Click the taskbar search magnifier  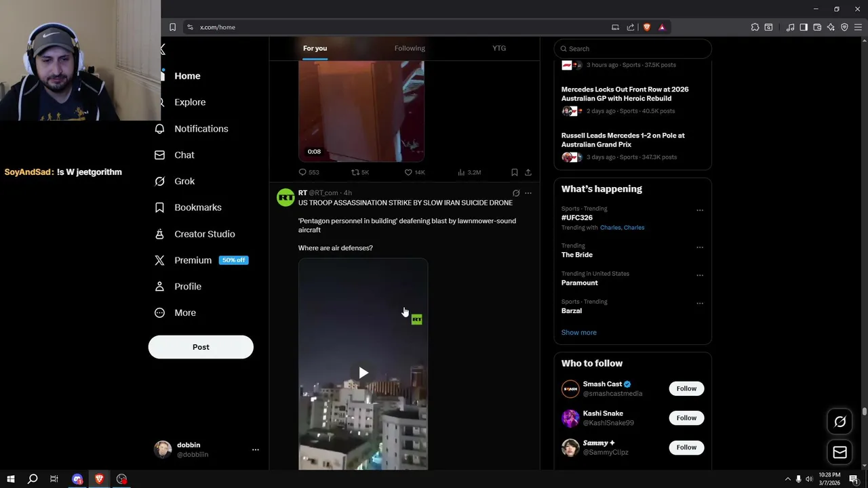(32, 479)
